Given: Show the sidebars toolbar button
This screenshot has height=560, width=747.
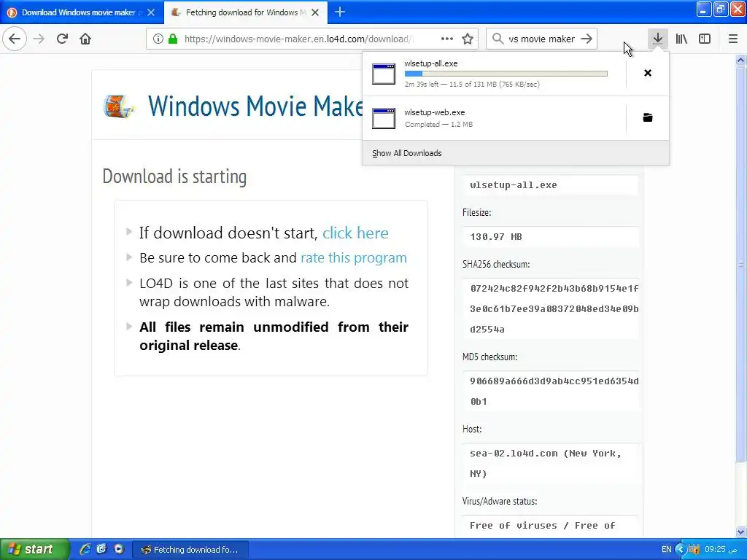Looking at the screenshot, I should pyautogui.click(x=705, y=39).
